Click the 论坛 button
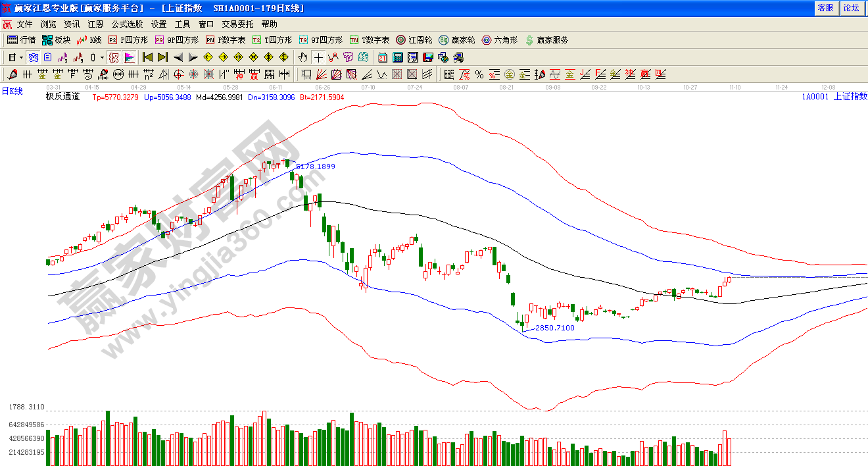The image size is (868, 466). coord(851,8)
